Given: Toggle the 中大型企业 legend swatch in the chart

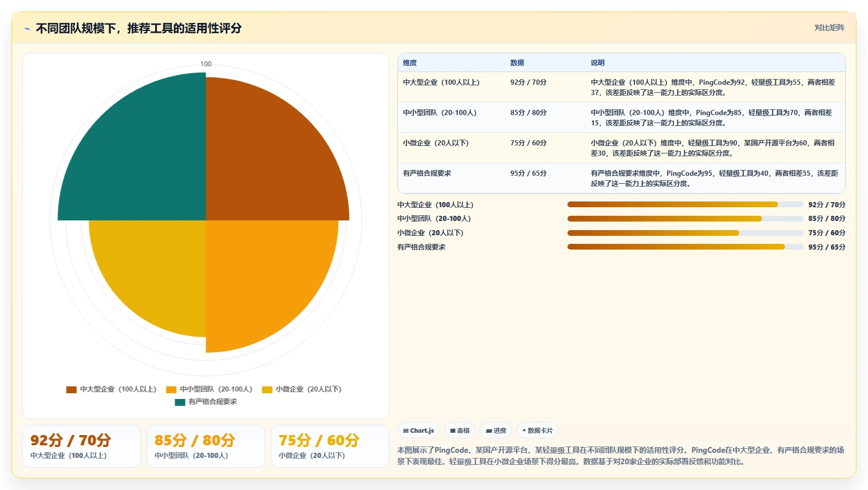Looking at the screenshot, I should click(x=72, y=389).
